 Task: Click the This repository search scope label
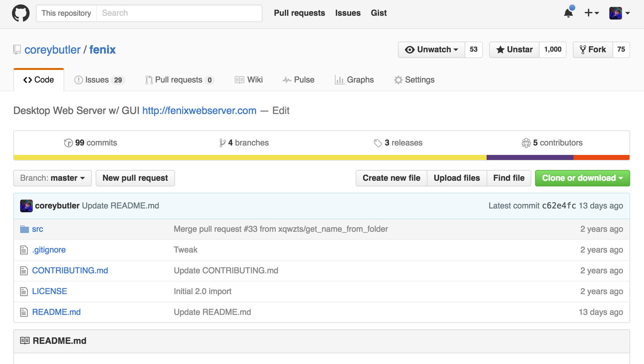pos(66,13)
